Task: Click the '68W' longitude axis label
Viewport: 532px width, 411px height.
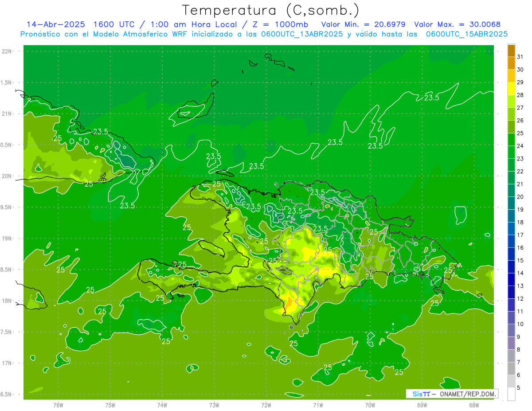Action: [474, 405]
